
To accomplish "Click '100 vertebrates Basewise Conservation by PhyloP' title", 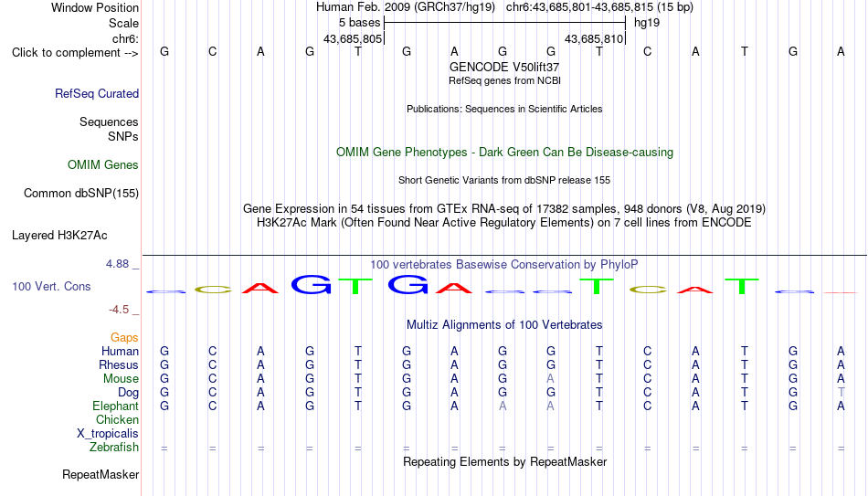I will (x=504, y=265).
